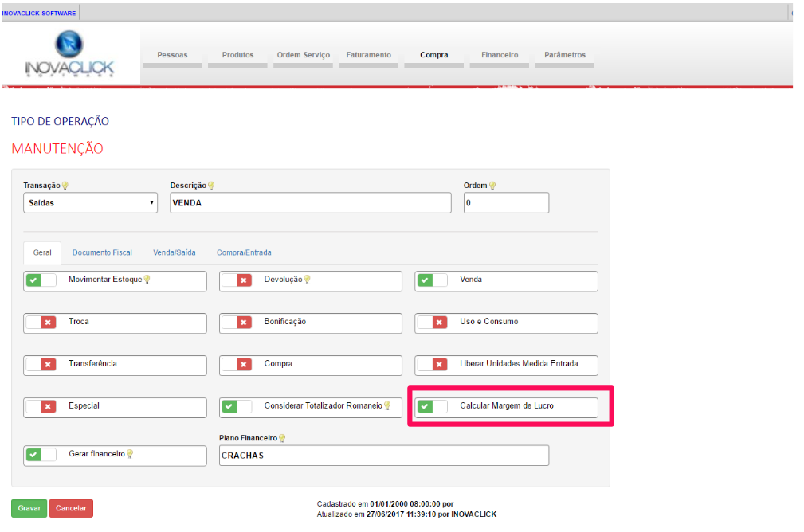The image size is (804, 532).
Task: Click the lightbulb hint beside Devolução
Action: (308, 280)
